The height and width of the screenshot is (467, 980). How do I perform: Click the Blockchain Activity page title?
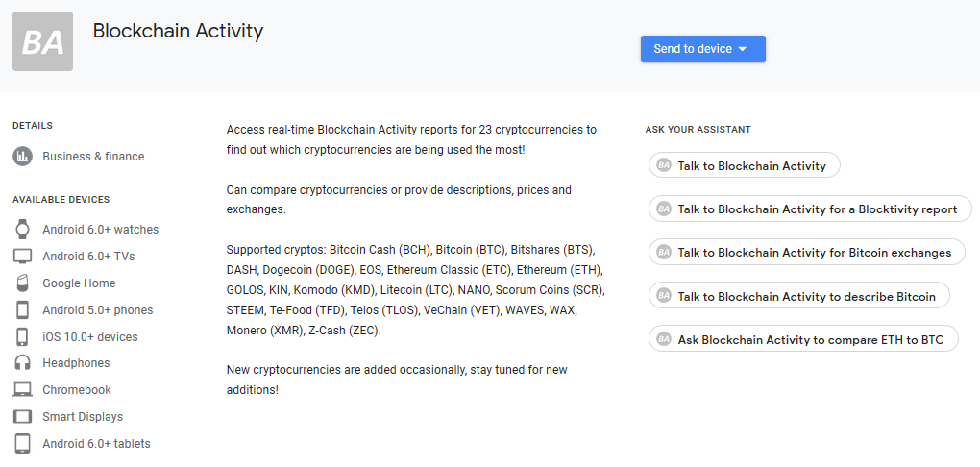pyautogui.click(x=178, y=31)
